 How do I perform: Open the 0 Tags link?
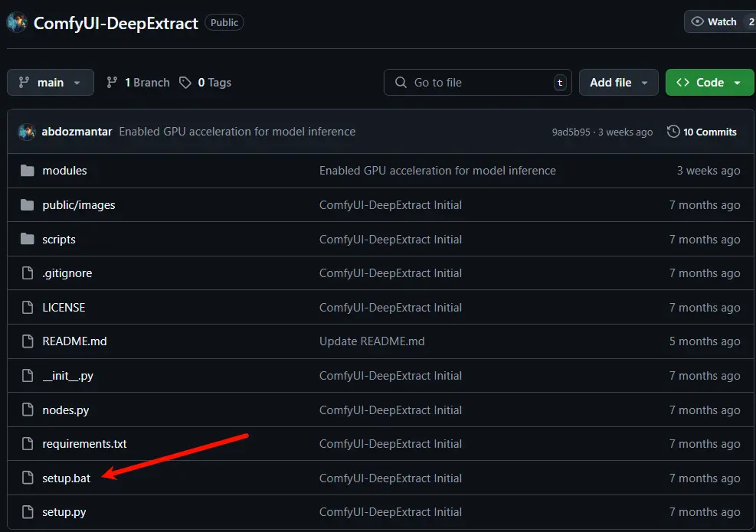(x=205, y=83)
